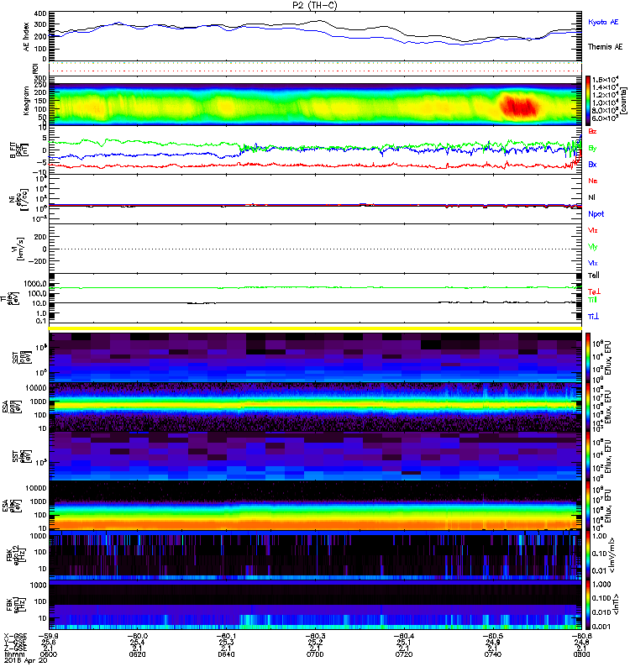Viewport: 630px width, 672px height.
Task: Click the FBK edc12 [Hz] axis label
Action: pos(14,555)
